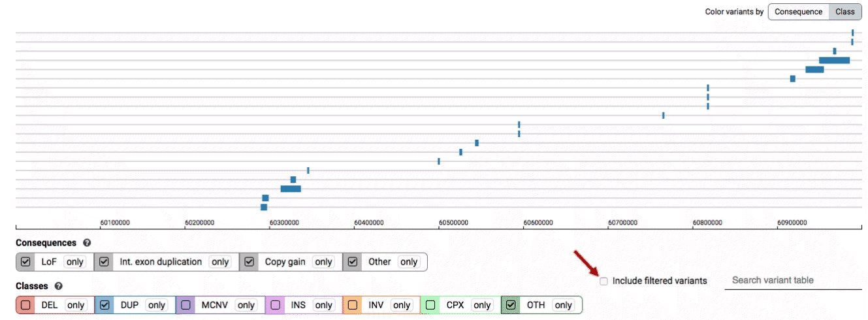Toggle the Copy gain checkbox
Screen dimensions: 868x320
pyautogui.click(x=249, y=262)
